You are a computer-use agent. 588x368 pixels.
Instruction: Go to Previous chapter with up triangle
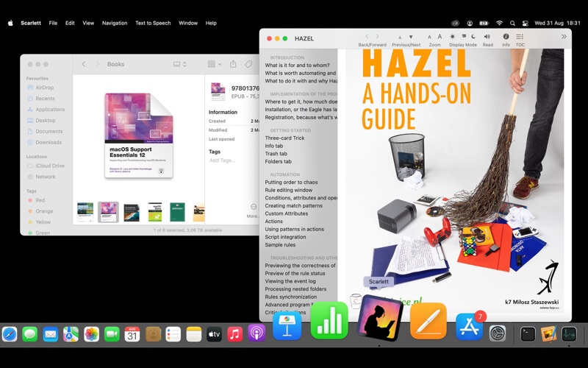click(400, 38)
